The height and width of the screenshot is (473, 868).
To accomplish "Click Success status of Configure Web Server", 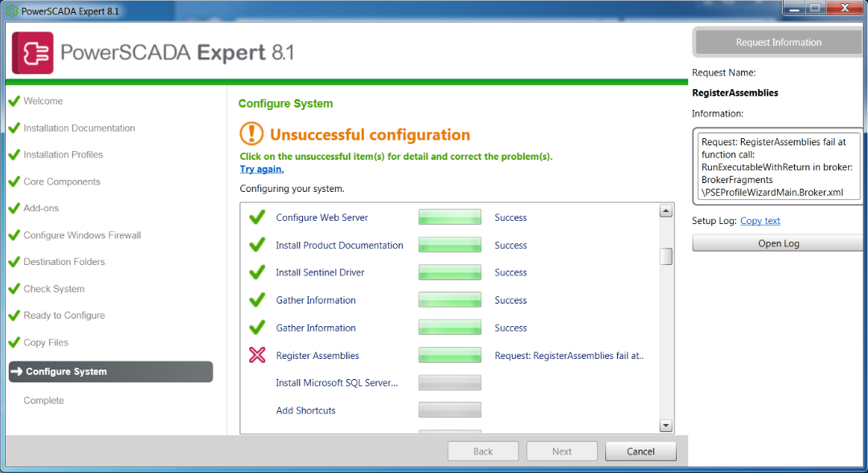I will click(x=510, y=218).
